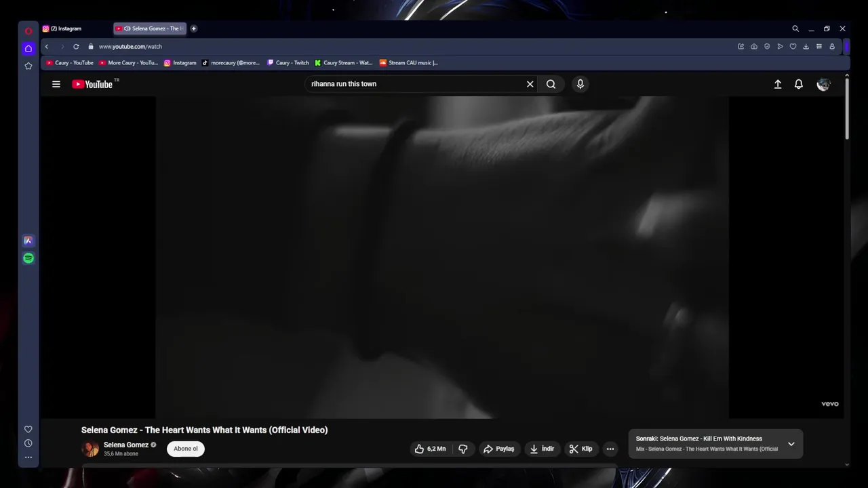Screen dimensions: 868x488
Task: Download the video with İndir button
Action: pos(542,449)
